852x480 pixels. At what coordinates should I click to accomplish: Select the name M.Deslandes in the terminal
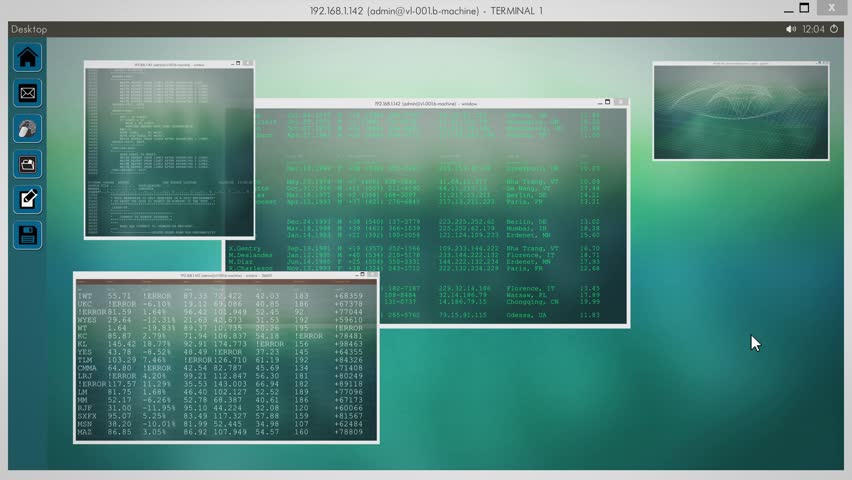pyautogui.click(x=250, y=255)
